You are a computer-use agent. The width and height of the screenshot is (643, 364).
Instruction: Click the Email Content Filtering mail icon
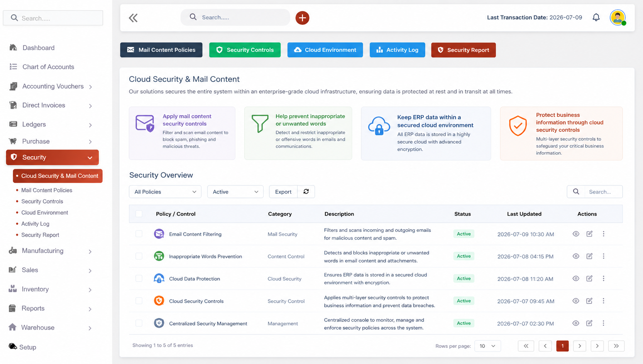(159, 234)
